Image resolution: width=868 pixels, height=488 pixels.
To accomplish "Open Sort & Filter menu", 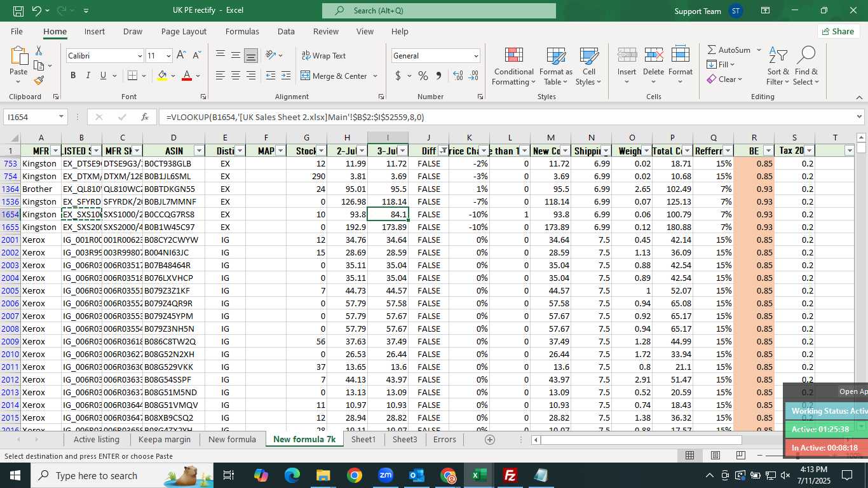I will 778,66.
